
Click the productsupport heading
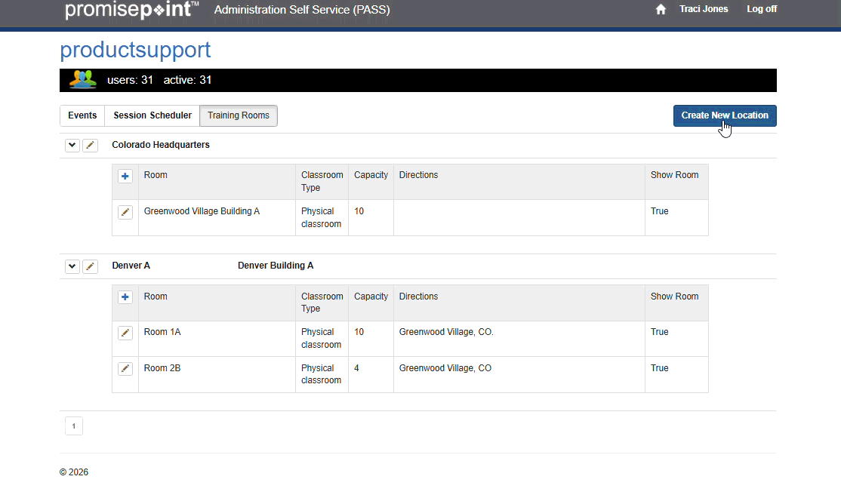click(135, 50)
